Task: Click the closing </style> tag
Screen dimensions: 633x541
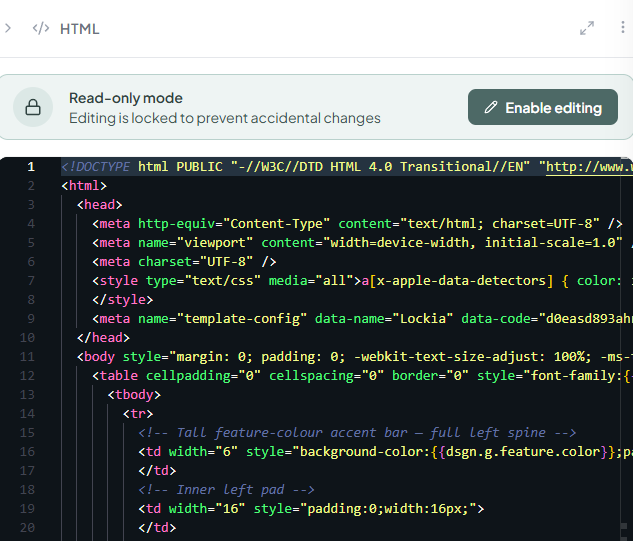Action: (123, 300)
